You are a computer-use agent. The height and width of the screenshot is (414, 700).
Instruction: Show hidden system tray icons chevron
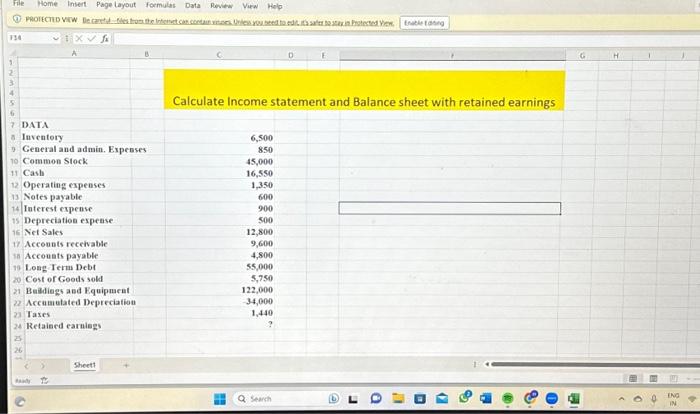tap(621, 399)
